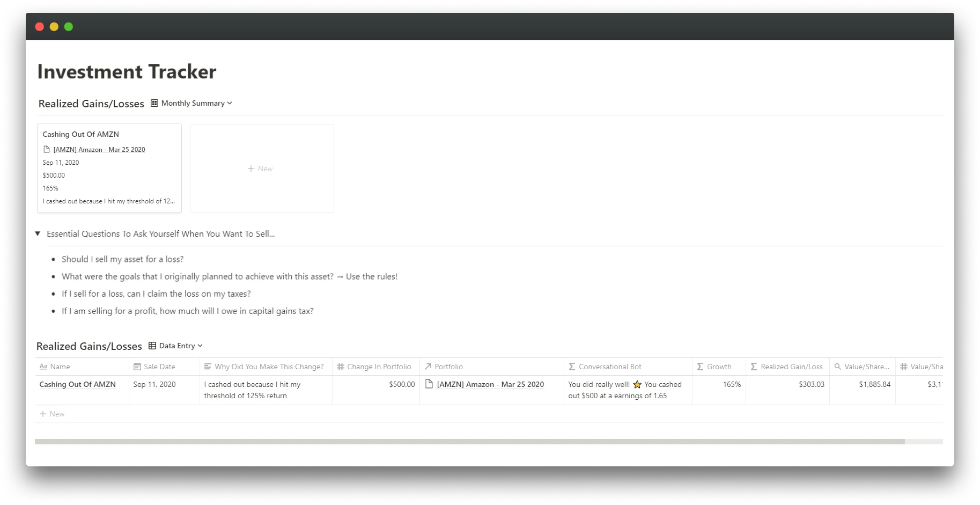
Task: Open the [AMZN] Amazon - Mar 25 2020 relation in the table
Action: pos(490,384)
